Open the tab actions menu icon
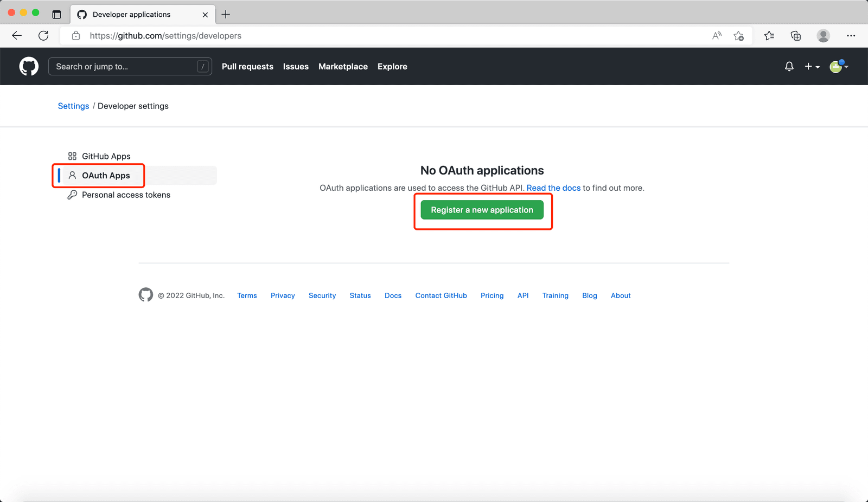The width and height of the screenshot is (868, 502). pyautogui.click(x=56, y=15)
